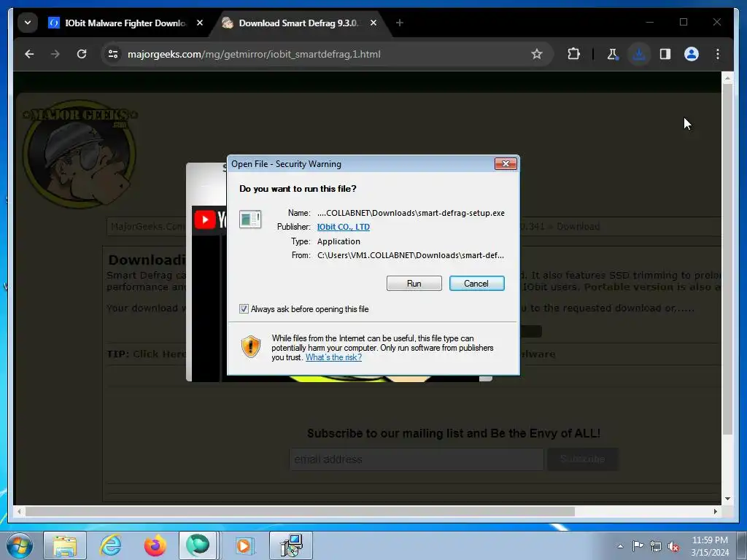Go back to the previous page
The height and width of the screenshot is (560, 747).
click(29, 54)
